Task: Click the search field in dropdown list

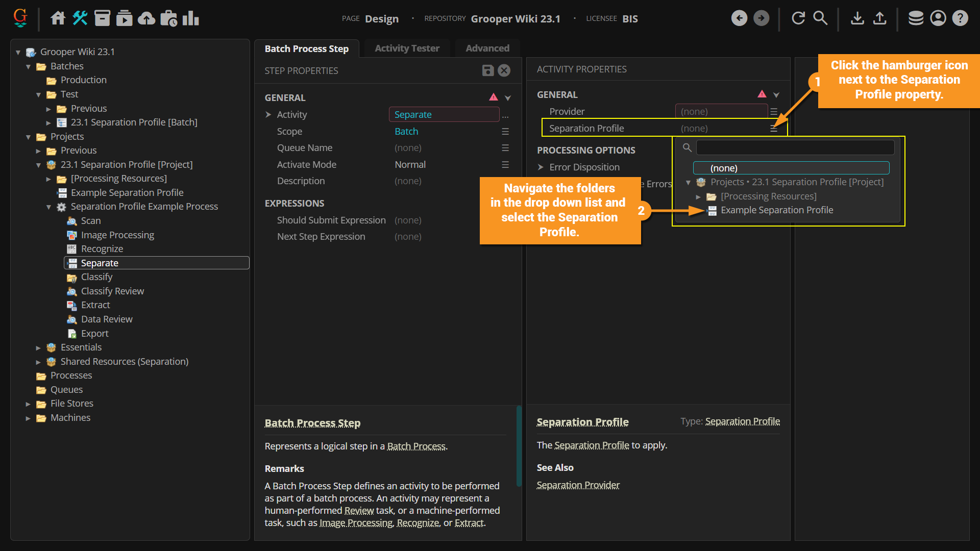Action: (795, 148)
